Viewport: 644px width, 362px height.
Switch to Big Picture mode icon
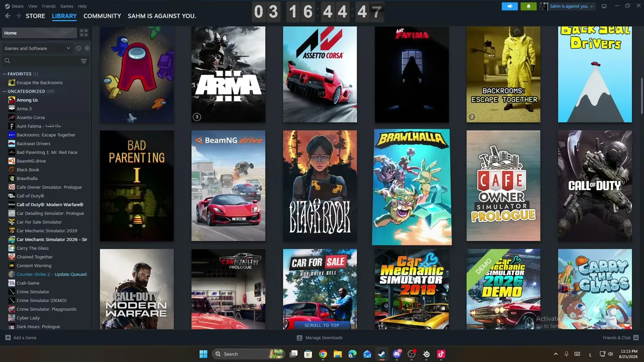tap(604, 6)
